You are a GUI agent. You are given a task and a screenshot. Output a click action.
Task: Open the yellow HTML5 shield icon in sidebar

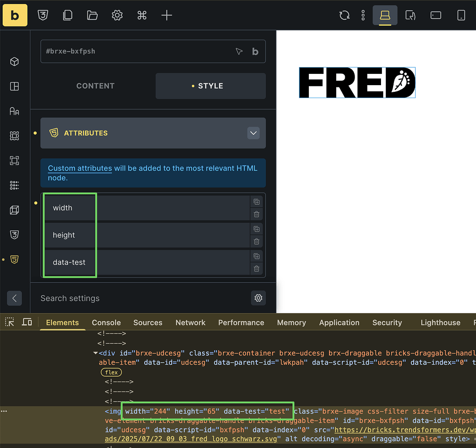click(14, 259)
